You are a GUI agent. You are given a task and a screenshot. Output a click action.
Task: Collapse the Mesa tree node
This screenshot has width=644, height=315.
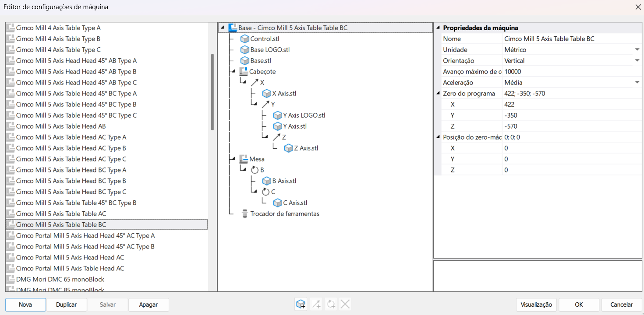click(x=233, y=159)
